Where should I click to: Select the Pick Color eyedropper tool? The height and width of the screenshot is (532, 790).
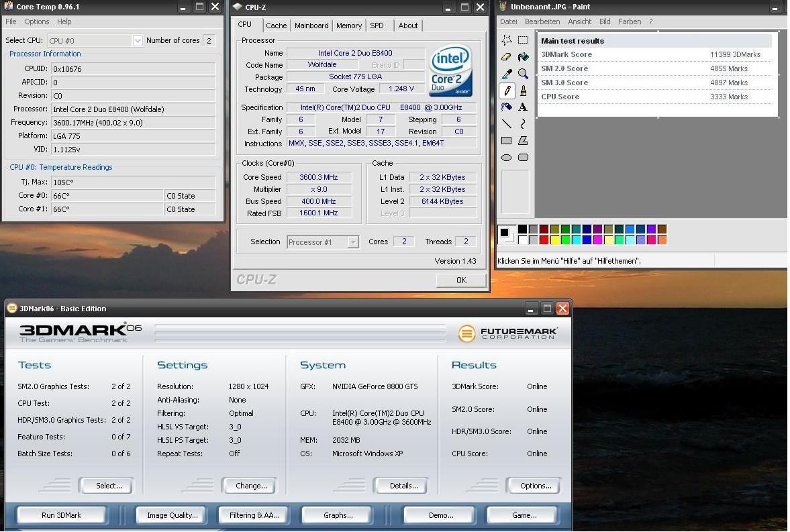[x=506, y=74]
